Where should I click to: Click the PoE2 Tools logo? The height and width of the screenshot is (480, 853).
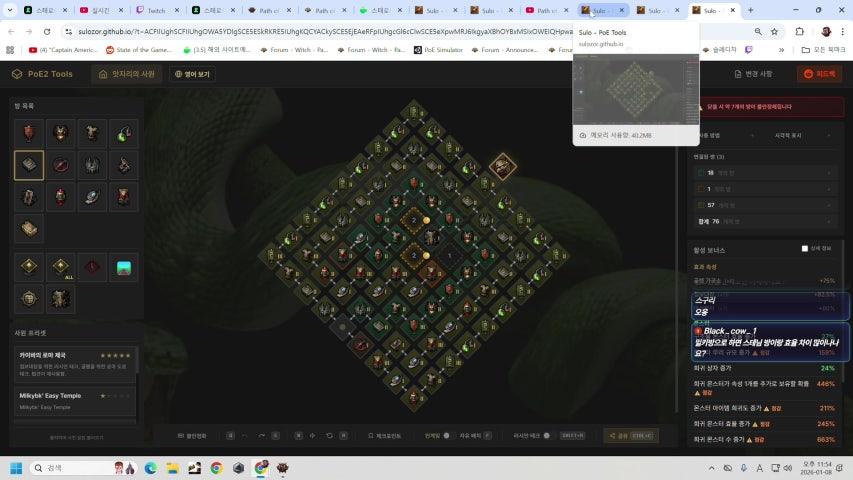(42, 74)
